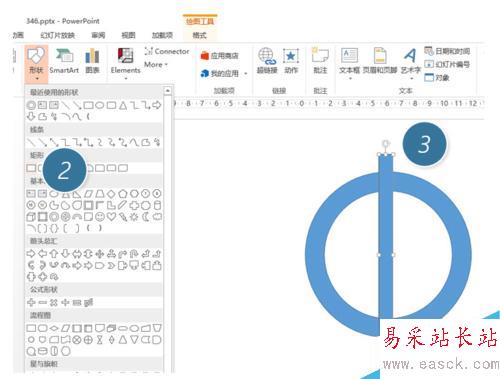Click the 流程图 section header
The width and height of the screenshot is (500, 379).
click(94, 315)
